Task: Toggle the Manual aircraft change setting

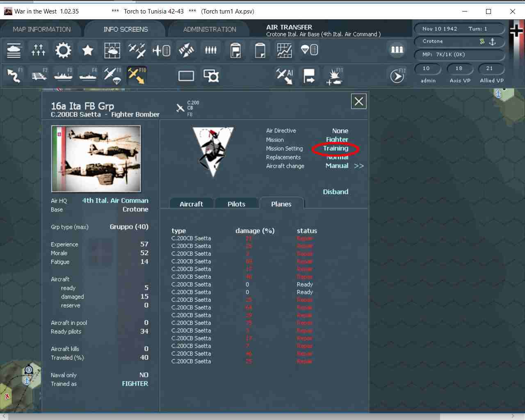Action: 337,166
